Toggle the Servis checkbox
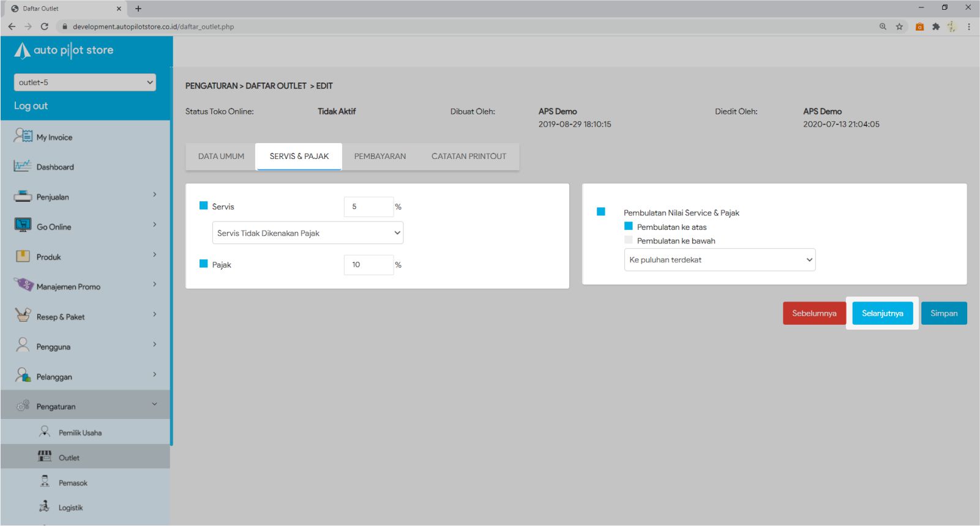The height and width of the screenshot is (526, 980). tap(204, 206)
